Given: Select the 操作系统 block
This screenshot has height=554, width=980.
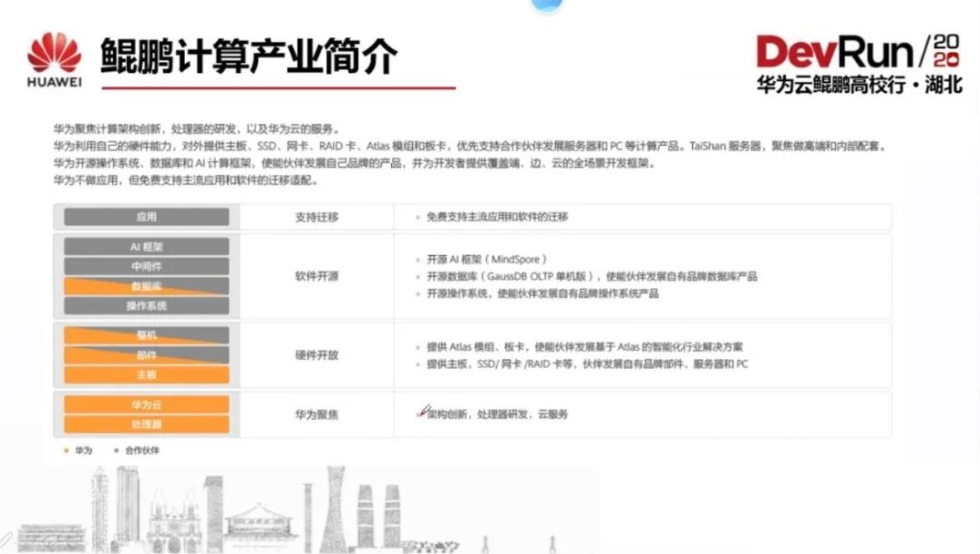Looking at the screenshot, I should pyautogui.click(x=146, y=305).
